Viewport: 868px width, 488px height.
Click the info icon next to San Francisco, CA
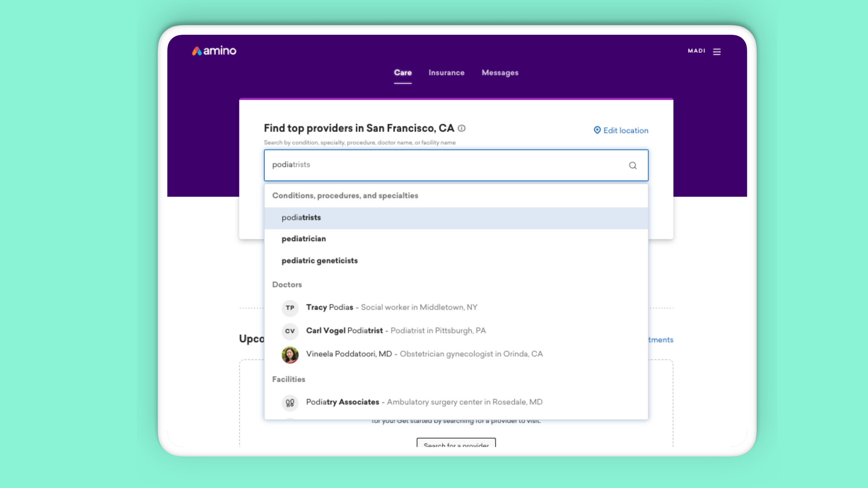[462, 128]
